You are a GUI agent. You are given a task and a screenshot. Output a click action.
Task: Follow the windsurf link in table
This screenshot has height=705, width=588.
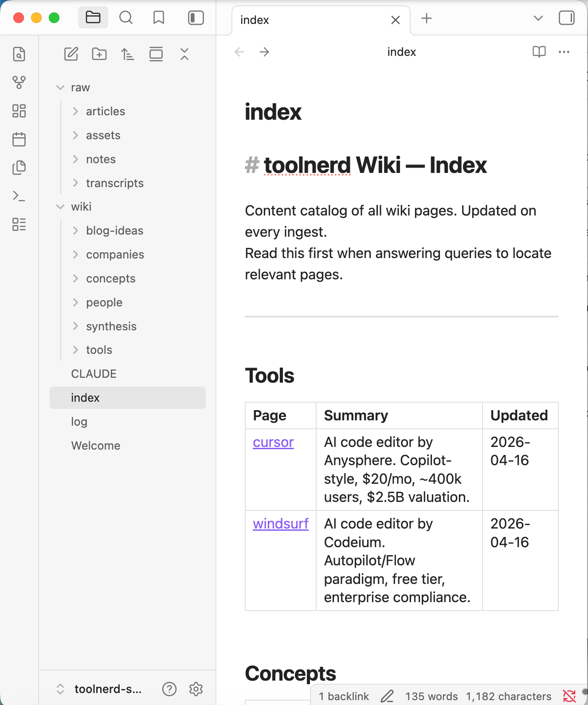point(281,524)
